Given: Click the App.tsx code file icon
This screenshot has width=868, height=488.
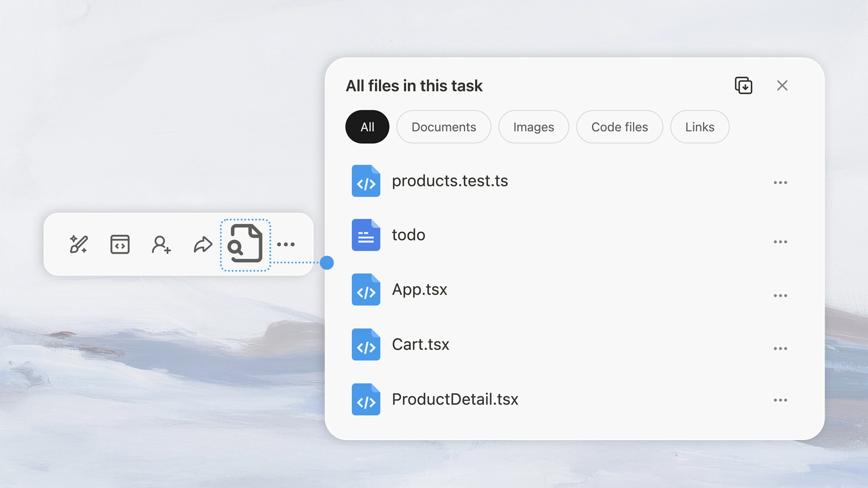Looking at the screenshot, I should (366, 290).
